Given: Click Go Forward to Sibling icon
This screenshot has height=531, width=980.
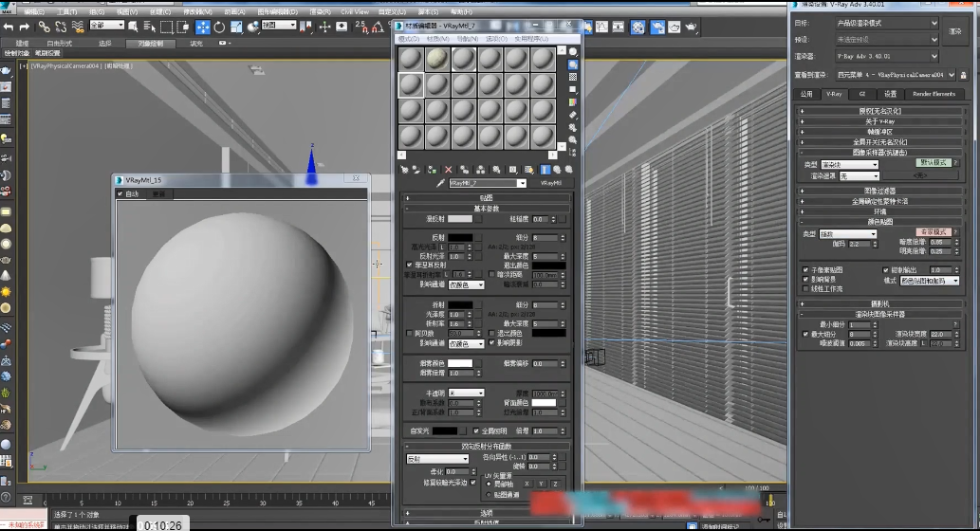Looking at the screenshot, I should [569, 170].
